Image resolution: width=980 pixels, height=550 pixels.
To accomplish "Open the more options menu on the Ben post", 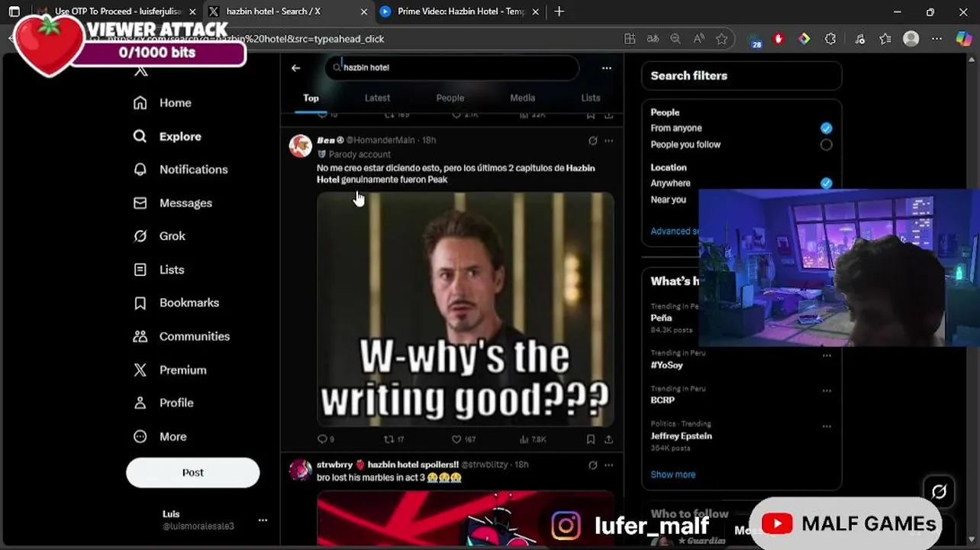I will [608, 141].
